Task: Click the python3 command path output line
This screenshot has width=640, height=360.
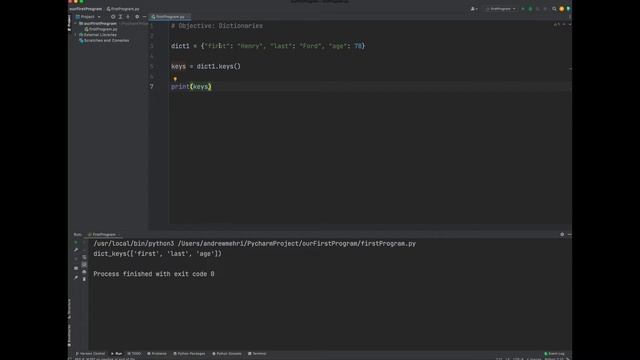Action: tap(255, 244)
